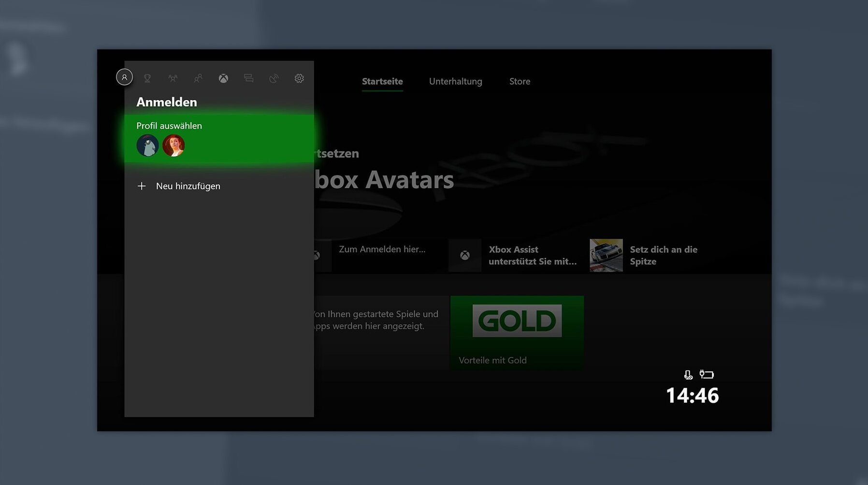
Task: Open the Settings gear icon
Action: pos(299,78)
